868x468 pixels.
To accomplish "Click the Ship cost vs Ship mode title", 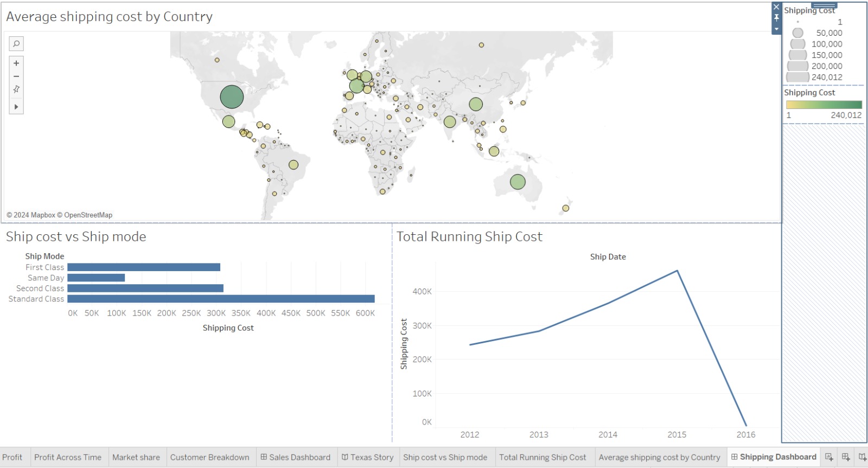I will [76, 236].
